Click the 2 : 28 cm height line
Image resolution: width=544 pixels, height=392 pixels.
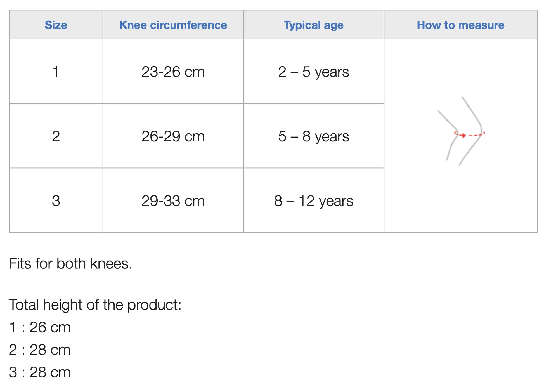pyautogui.click(x=40, y=350)
